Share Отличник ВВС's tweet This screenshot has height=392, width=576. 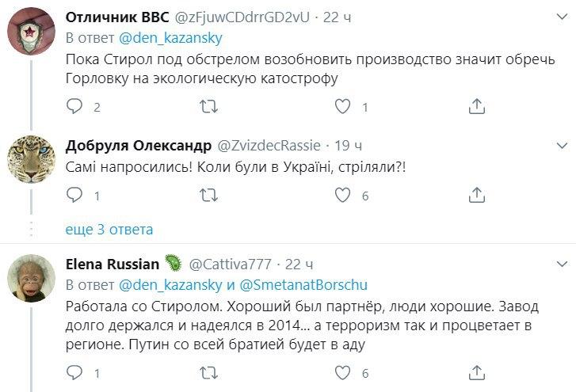point(477,106)
